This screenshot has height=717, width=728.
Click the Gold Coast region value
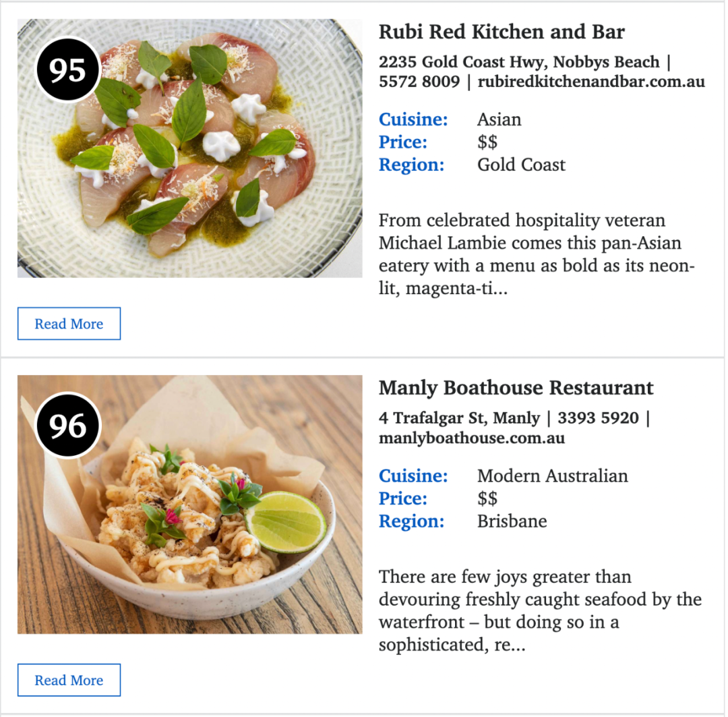pyautogui.click(x=521, y=165)
